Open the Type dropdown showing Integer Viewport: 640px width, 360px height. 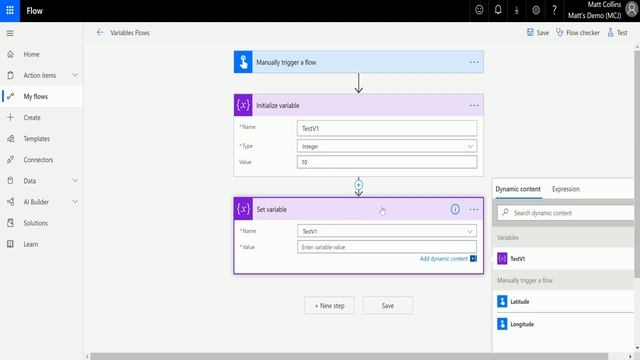(x=387, y=146)
